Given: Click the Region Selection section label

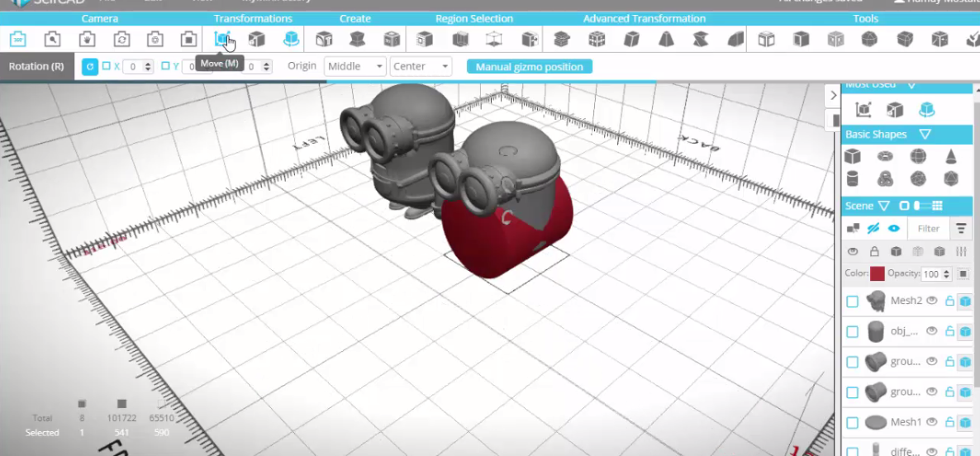Looking at the screenshot, I should [474, 19].
